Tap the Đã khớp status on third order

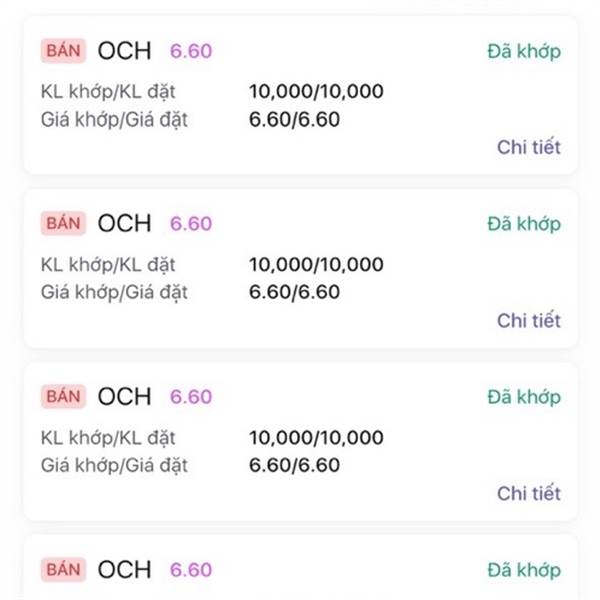click(524, 397)
